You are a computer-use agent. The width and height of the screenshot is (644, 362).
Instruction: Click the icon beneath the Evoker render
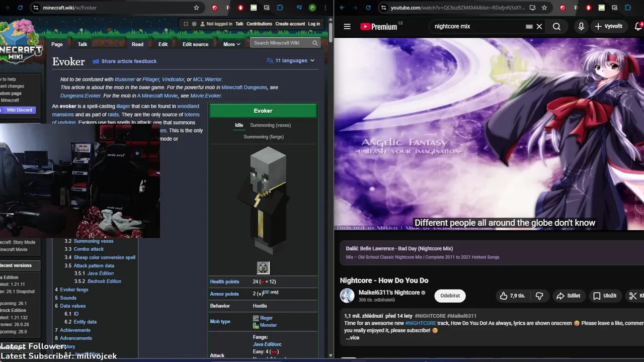coord(263,267)
